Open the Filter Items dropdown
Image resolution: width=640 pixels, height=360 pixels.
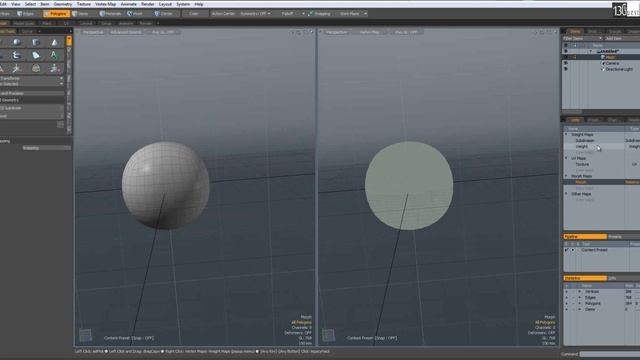(x=582, y=38)
